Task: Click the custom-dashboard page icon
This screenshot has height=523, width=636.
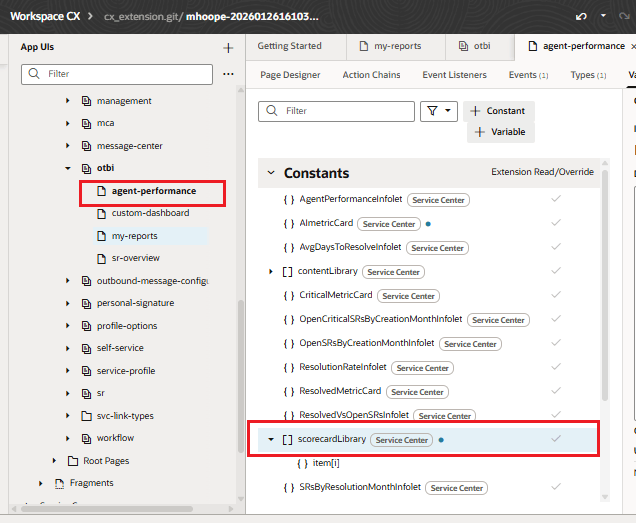Action: point(101,213)
